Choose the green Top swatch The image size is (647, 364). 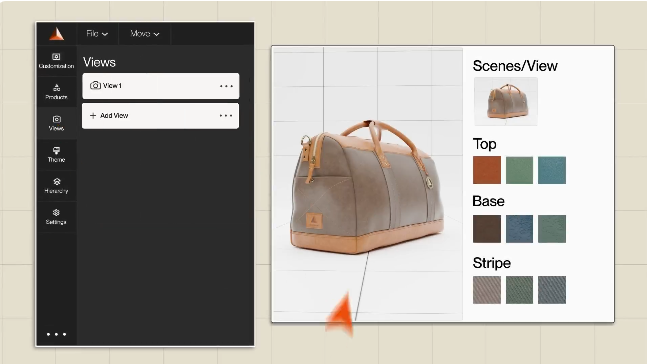click(x=519, y=170)
